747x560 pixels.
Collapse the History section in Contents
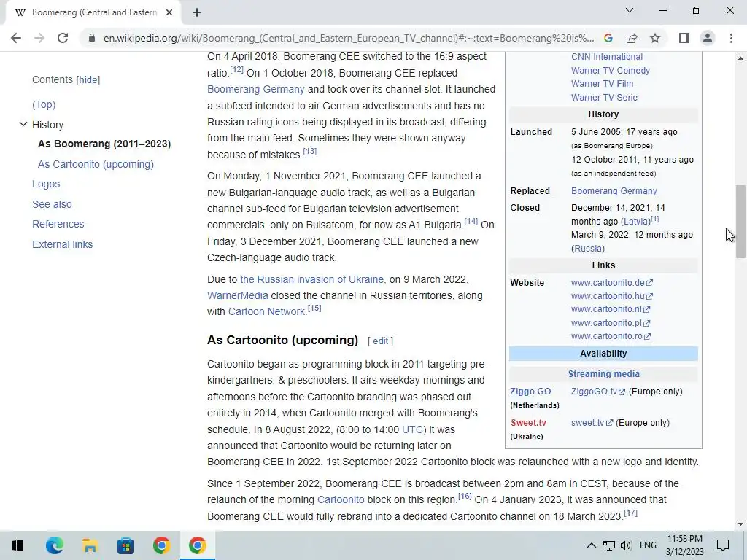tap(23, 124)
